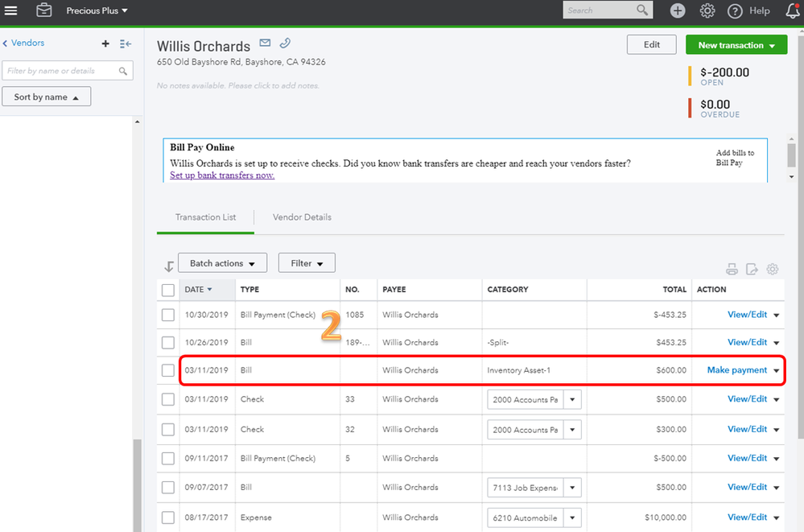Click magnifier in vendor filter box

click(123, 71)
